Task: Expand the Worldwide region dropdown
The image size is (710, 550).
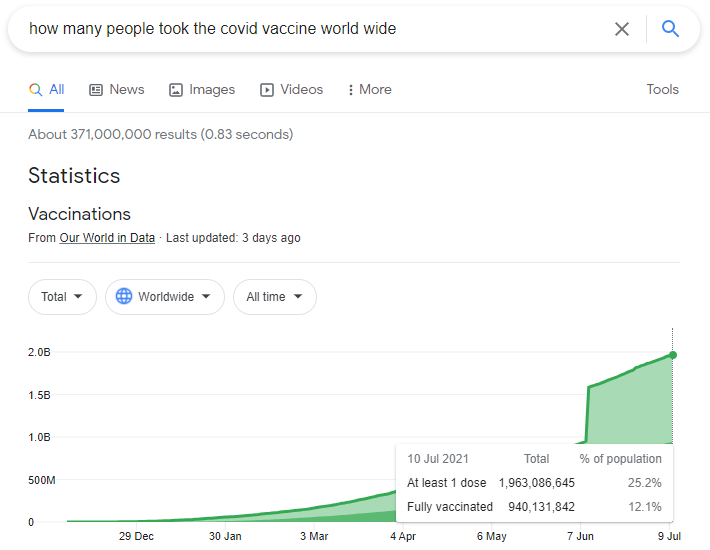Action: coord(165,297)
